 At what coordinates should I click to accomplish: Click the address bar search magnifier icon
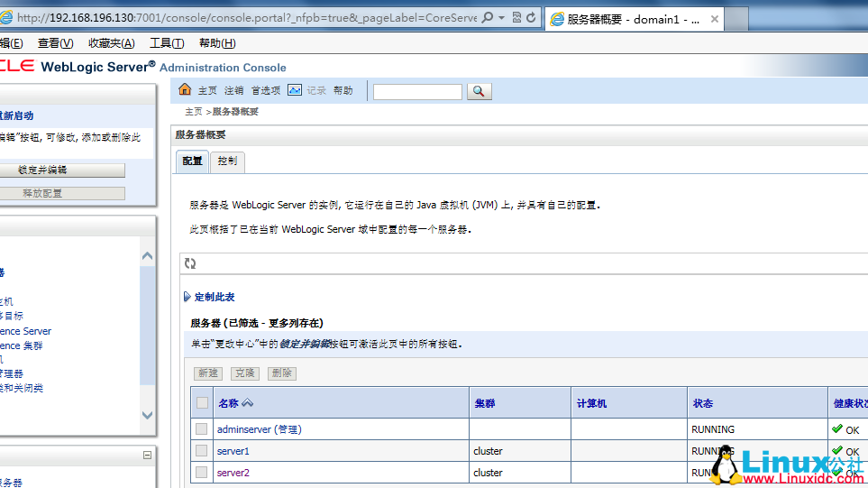pyautogui.click(x=488, y=18)
